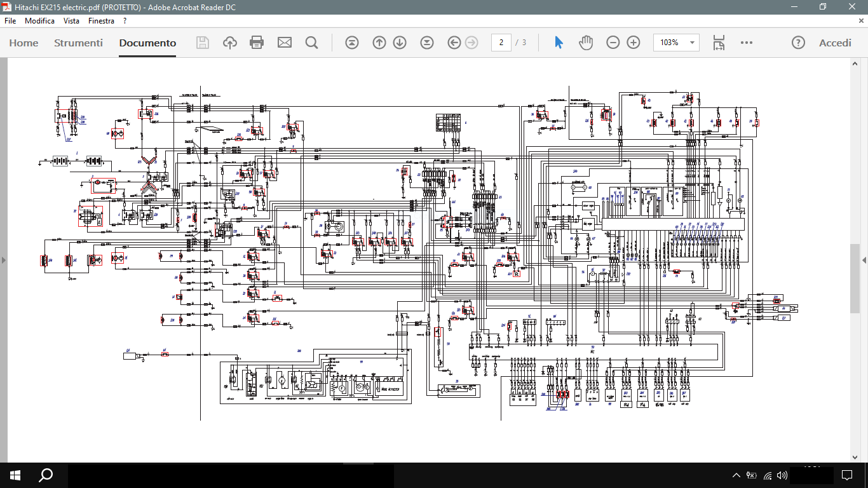
Task: Switch to the Strumenti tab
Action: (x=78, y=43)
